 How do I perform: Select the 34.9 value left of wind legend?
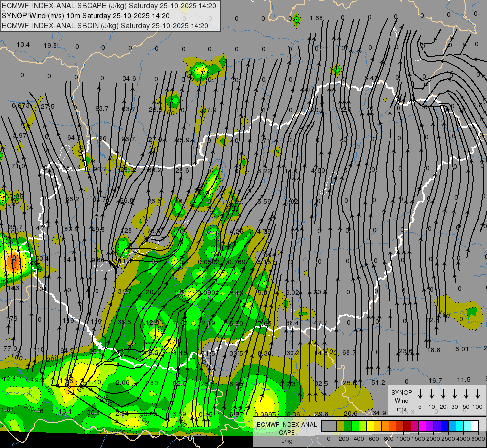(x=379, y=413)
